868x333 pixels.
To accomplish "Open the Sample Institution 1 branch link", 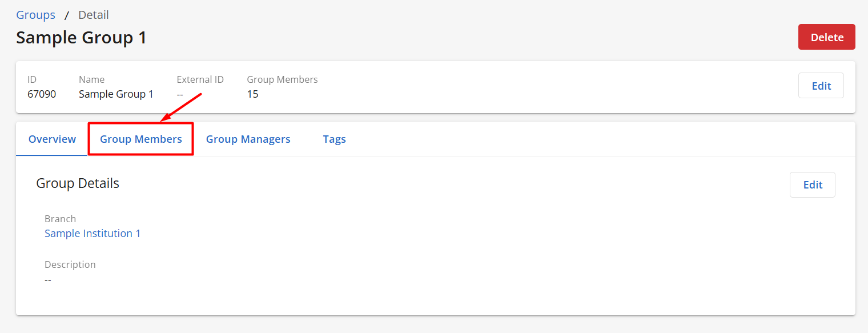I will (x=93, y=233).
